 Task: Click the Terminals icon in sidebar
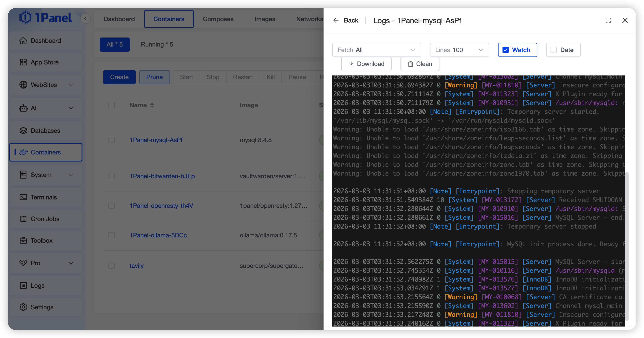23,197
